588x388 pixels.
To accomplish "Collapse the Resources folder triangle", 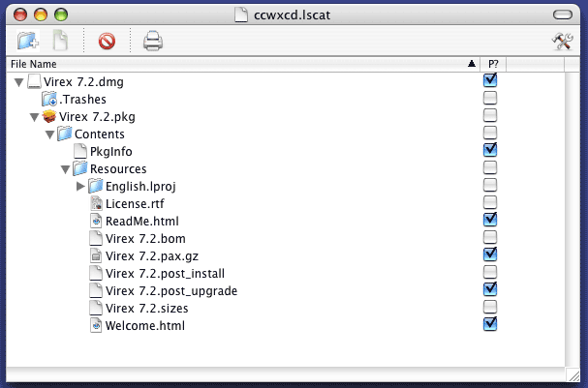I will click(x=66, y=169).
